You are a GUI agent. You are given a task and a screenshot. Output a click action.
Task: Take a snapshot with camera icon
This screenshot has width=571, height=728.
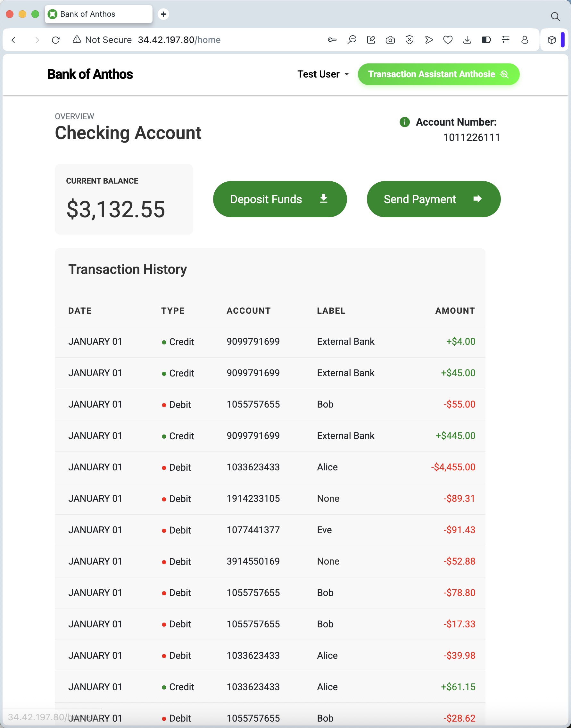coord(390,40)
